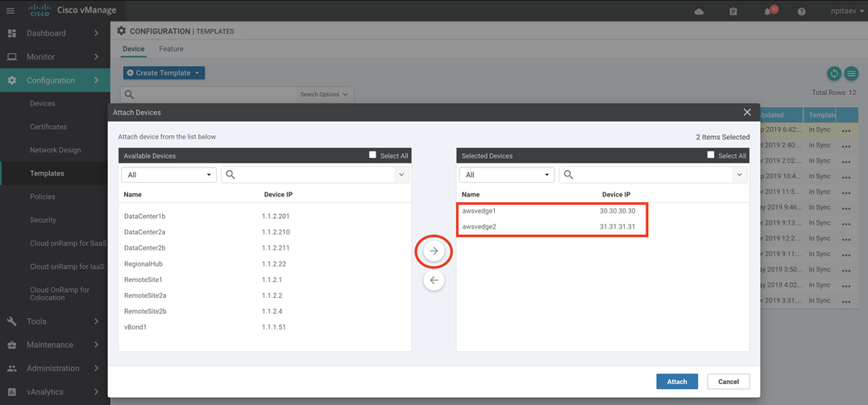Open the All filter in Selected Devices
Image resolution: width=868 pixels, height=405 pixels.
click(506, 175)
